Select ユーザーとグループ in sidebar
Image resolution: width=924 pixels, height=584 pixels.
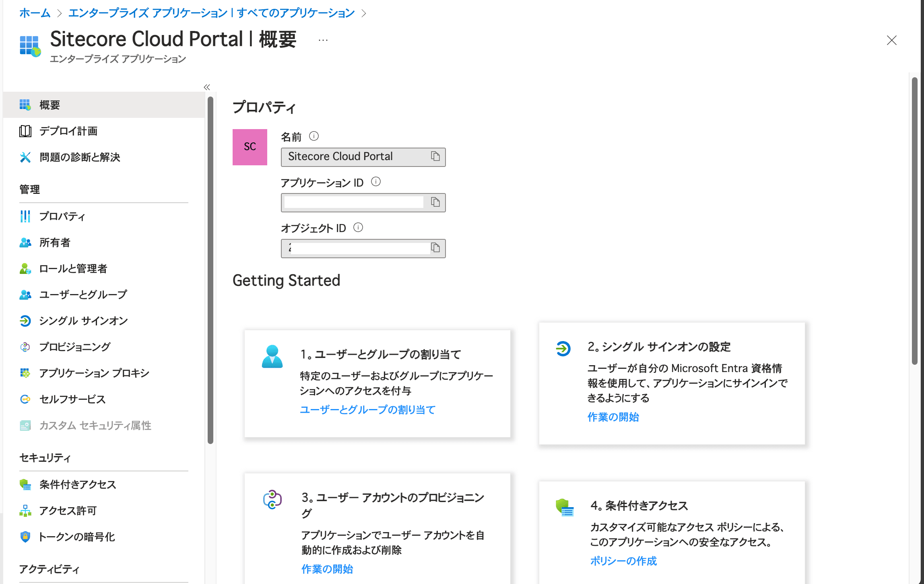pyautogui.click(x=83, y=294)
